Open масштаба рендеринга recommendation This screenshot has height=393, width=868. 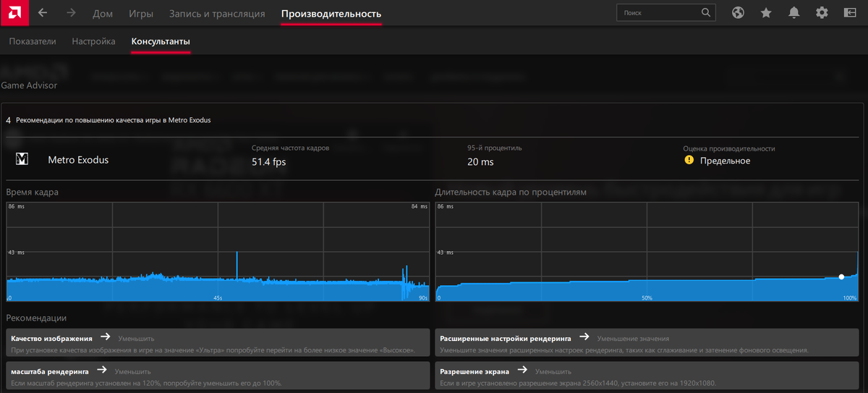pos(218,377)
